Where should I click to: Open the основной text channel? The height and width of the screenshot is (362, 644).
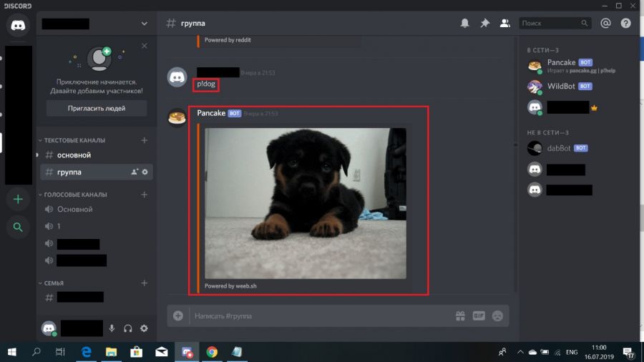coord(96,155)
